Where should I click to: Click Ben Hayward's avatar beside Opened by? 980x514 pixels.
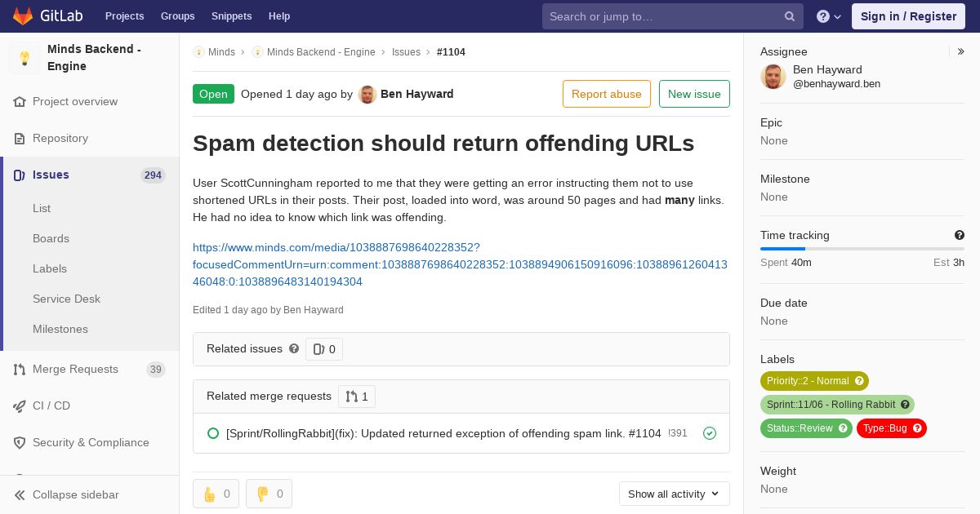click(367, 95)
